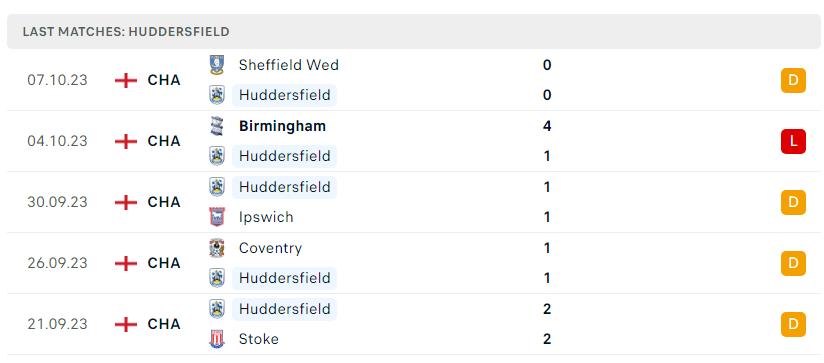Click D badge for the Stoke match
824x363 pixels.
[x=793, y=324]
